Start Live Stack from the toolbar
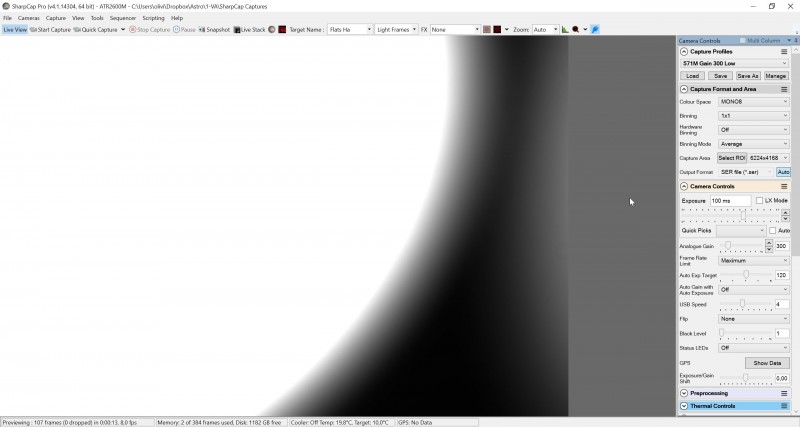 pyautogui.click(x=249, y=30)
